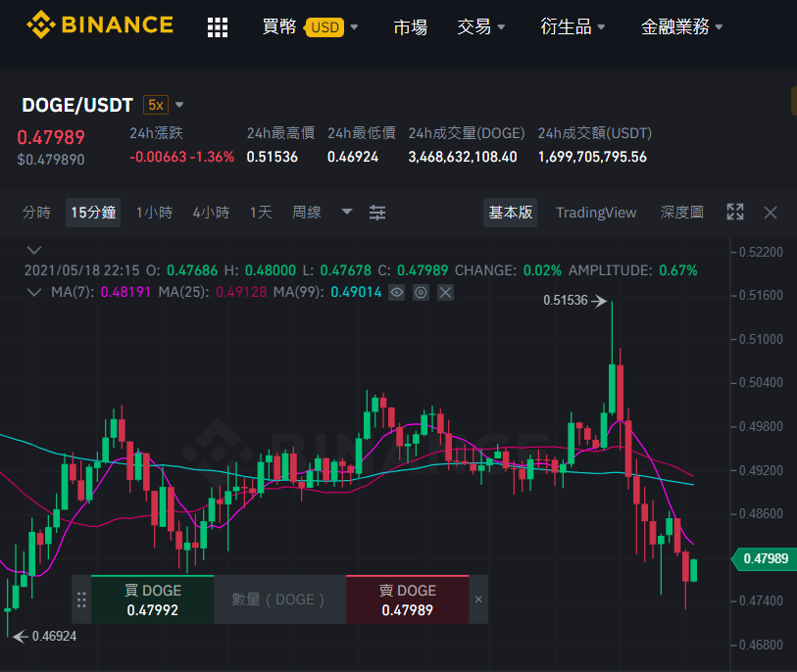Click the MA(99) value 0.49014
797x672 pixels.
click(x=356, y=292)
